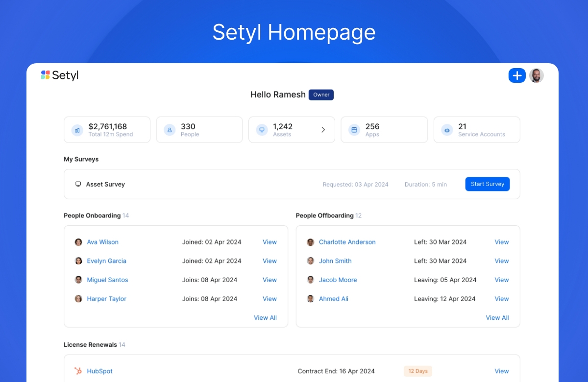Start the Asset Survey

click(x=487, y=184)
